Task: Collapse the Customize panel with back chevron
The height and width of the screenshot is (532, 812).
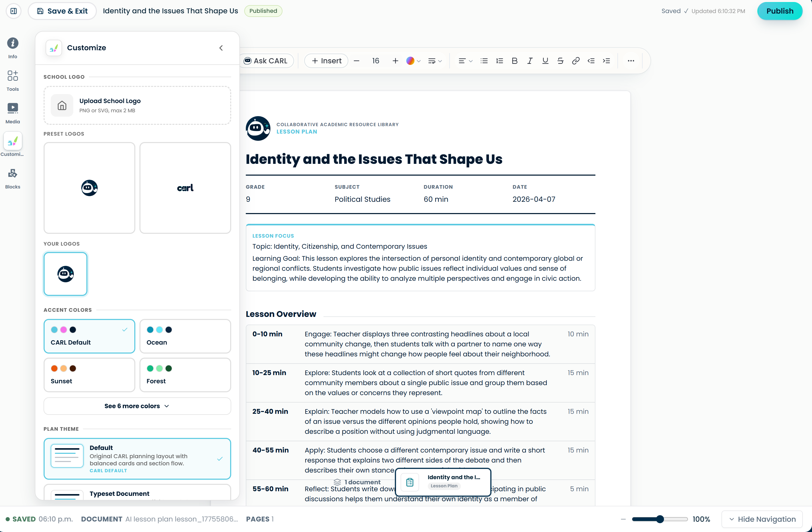Action: click(x=221, y=48)
